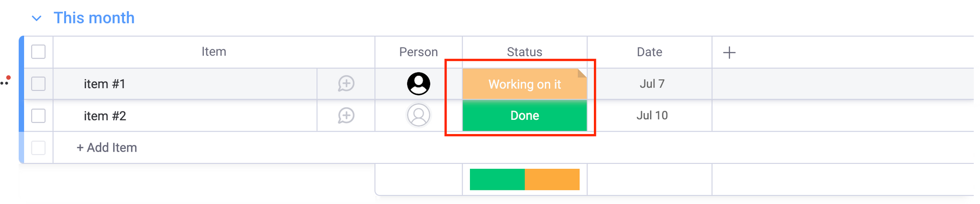Viewport: 980px width, 204px height.
Task: Open the row menu dots beside item #1
Action: click(5, 81)
